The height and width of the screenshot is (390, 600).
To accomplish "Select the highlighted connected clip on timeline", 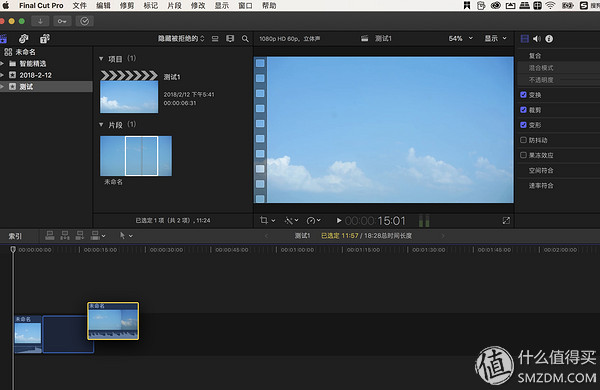I will tap(113, 321).
